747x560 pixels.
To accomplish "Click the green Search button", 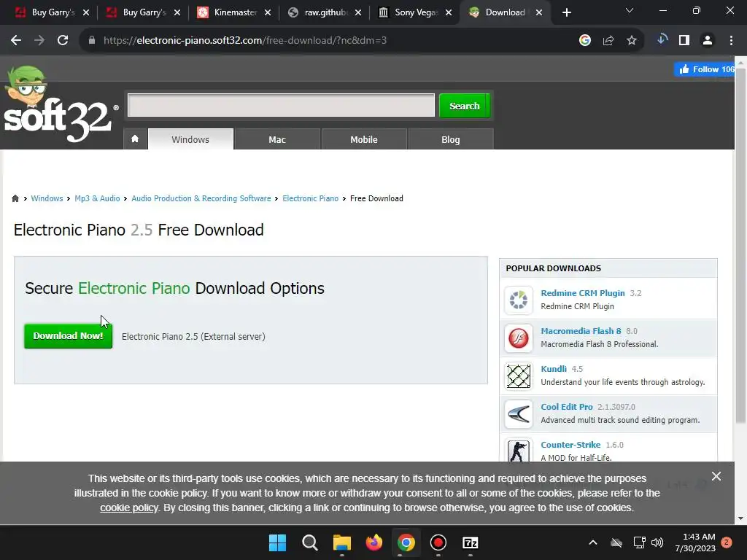I will click(x=465, y=106).
